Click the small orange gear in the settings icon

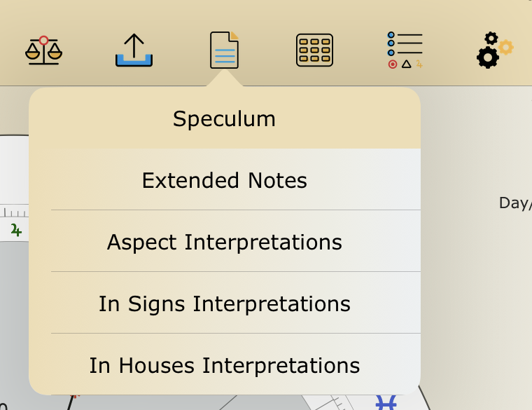point(505,47)
